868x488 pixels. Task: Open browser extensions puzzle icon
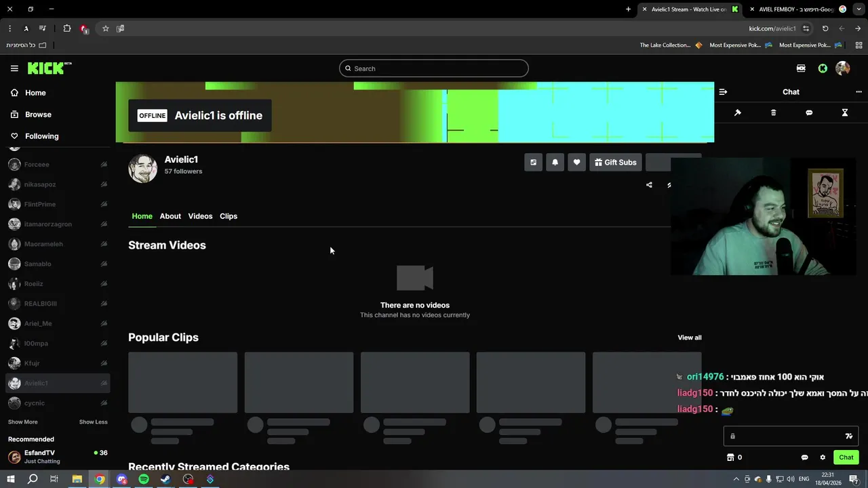66,28
